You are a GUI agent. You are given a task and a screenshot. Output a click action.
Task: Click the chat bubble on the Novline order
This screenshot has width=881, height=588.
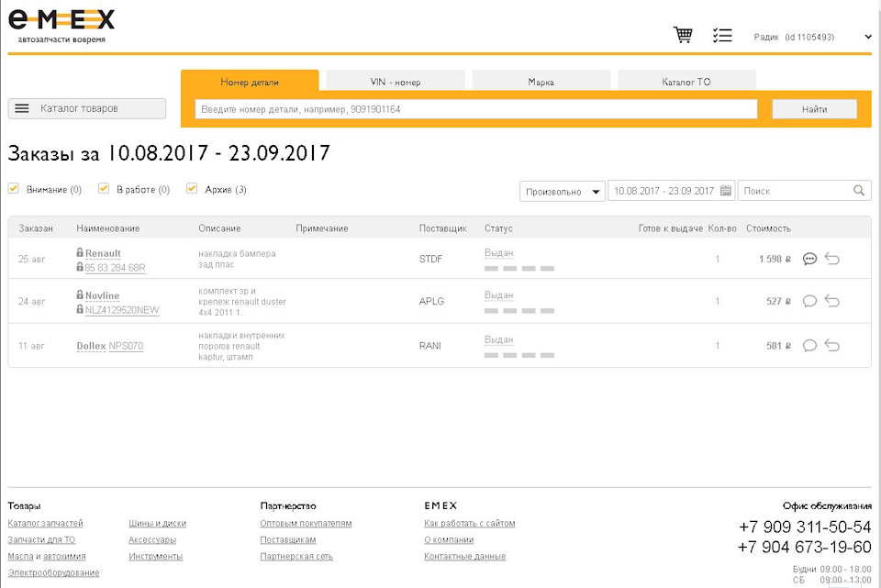pyautogui.click(x=809, y=300)
